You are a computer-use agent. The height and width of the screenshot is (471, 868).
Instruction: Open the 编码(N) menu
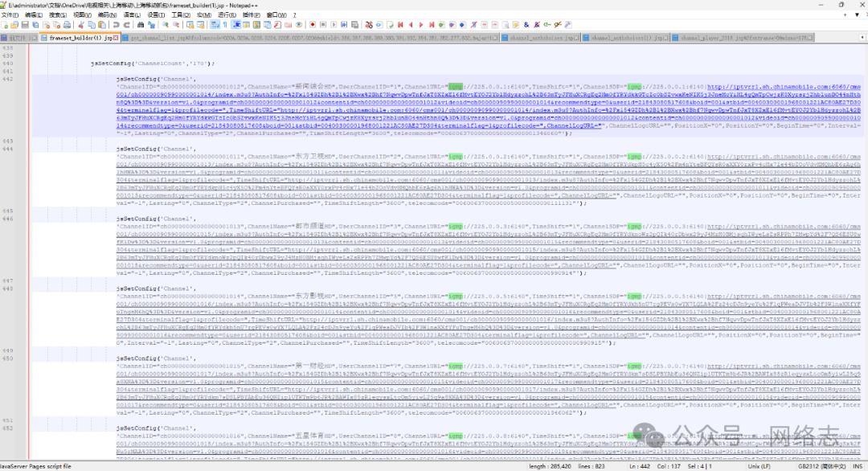tap(107, 15)
